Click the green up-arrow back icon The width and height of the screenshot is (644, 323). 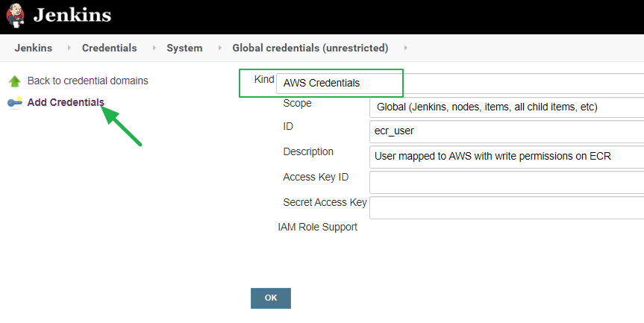coord(15,81)
